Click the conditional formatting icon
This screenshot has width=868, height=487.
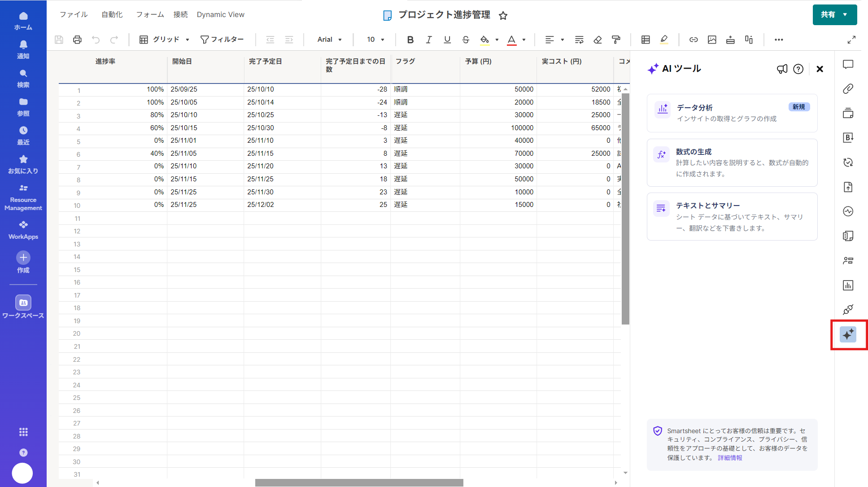click(x=646, y=39)
